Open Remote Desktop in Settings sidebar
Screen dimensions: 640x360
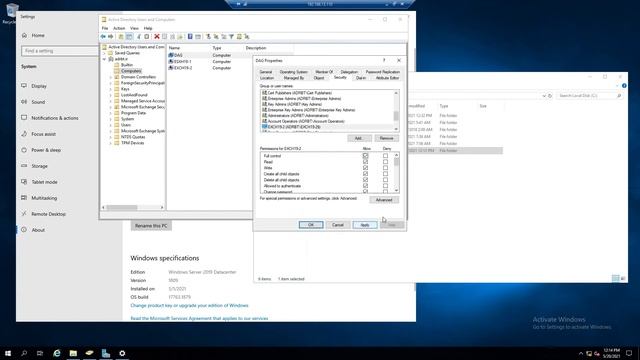tap(48, 214)
